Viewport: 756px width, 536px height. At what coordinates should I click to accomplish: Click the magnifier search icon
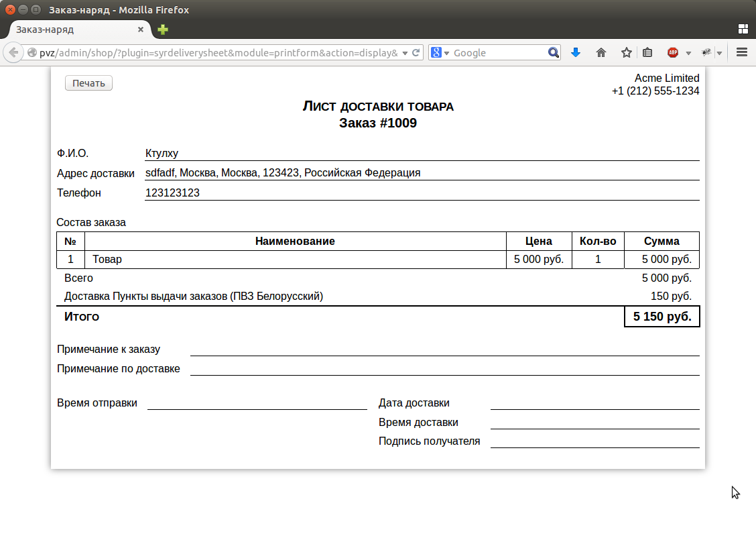click(x=554, y=52)
